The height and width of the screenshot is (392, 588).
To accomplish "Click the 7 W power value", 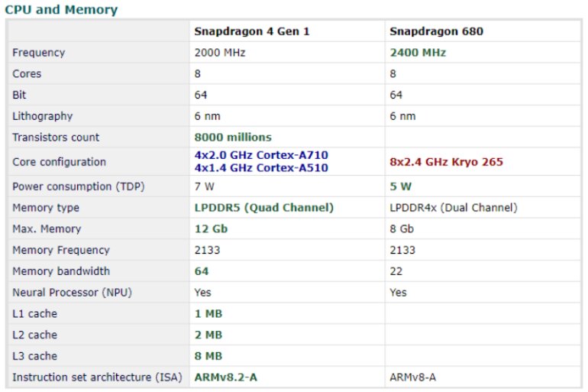I will click(205, 186).
